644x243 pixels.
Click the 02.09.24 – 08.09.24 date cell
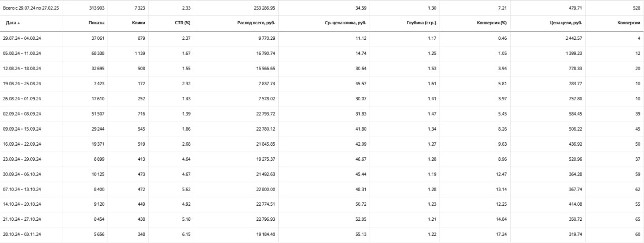pos(22,114)
